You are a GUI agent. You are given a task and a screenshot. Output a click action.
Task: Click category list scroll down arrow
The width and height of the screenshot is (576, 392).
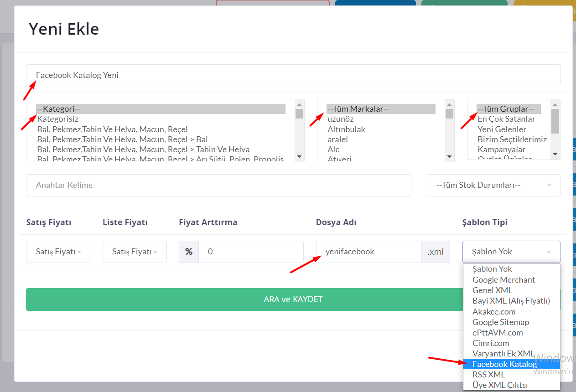pyautogui.click(x=299, y=156)
